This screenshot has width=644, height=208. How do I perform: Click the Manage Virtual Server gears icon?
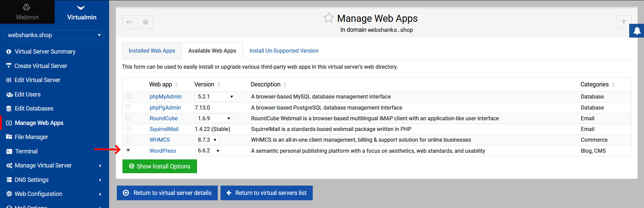(9, 165)
